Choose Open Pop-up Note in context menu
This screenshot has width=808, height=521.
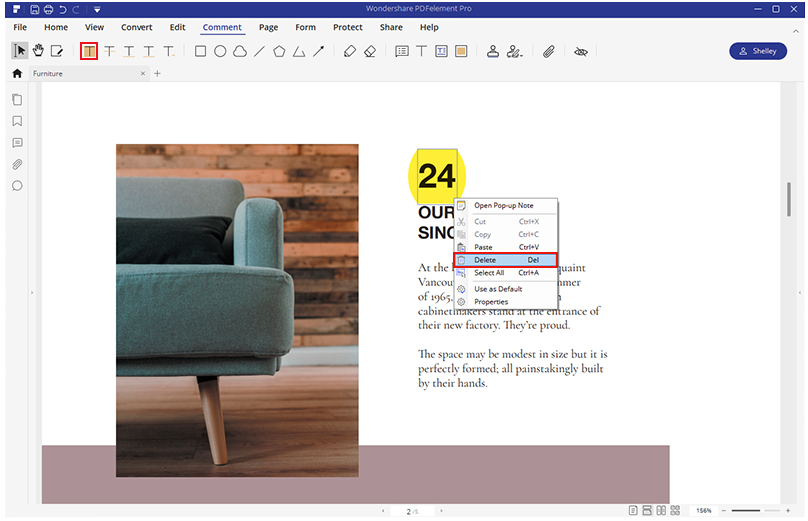point(506,206)
